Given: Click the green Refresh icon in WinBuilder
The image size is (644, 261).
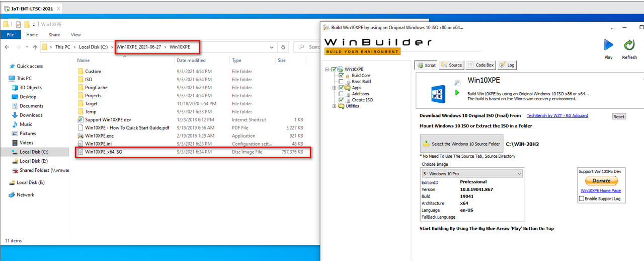Looking at the screenshot, I should click(629, 45).
